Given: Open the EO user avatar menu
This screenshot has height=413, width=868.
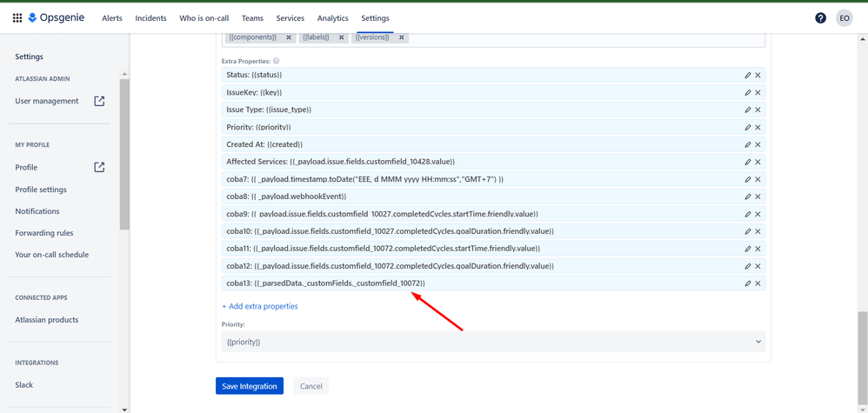Looking at the screenshot, I should pos(845,18).
